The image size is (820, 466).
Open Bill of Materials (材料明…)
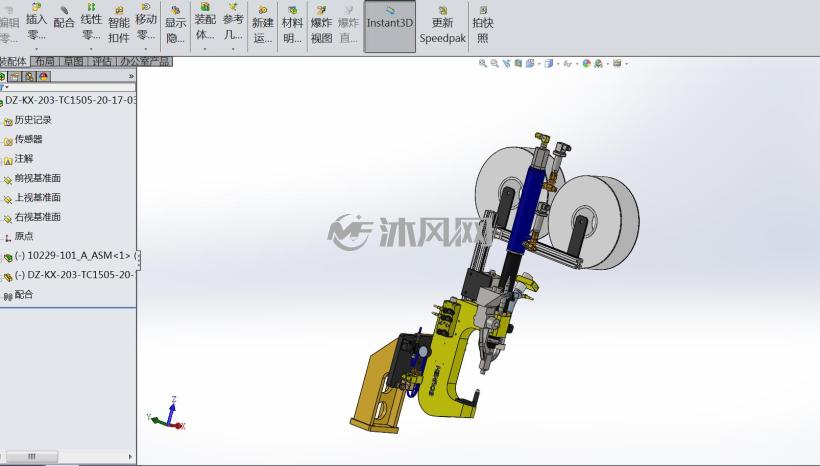click(292, 25)
